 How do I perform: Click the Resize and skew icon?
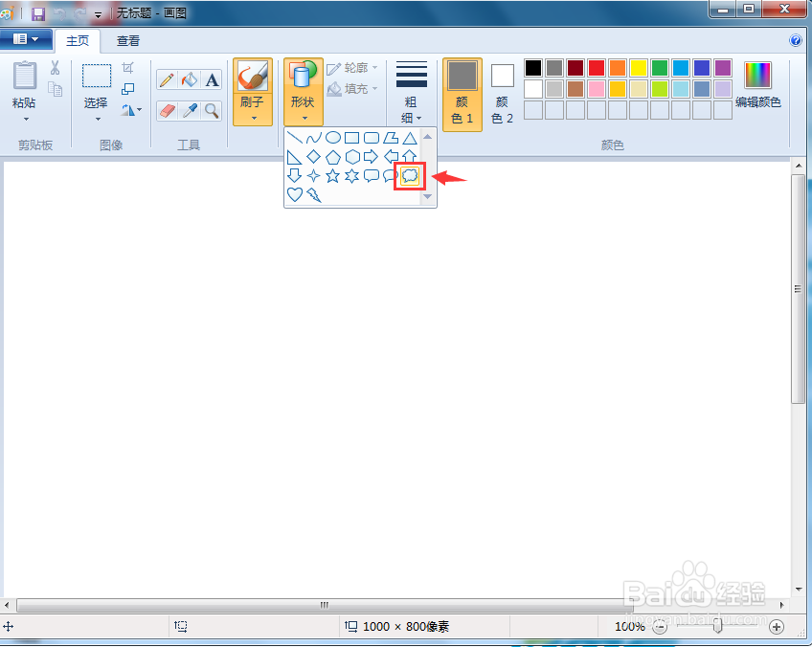pos(128,88)
